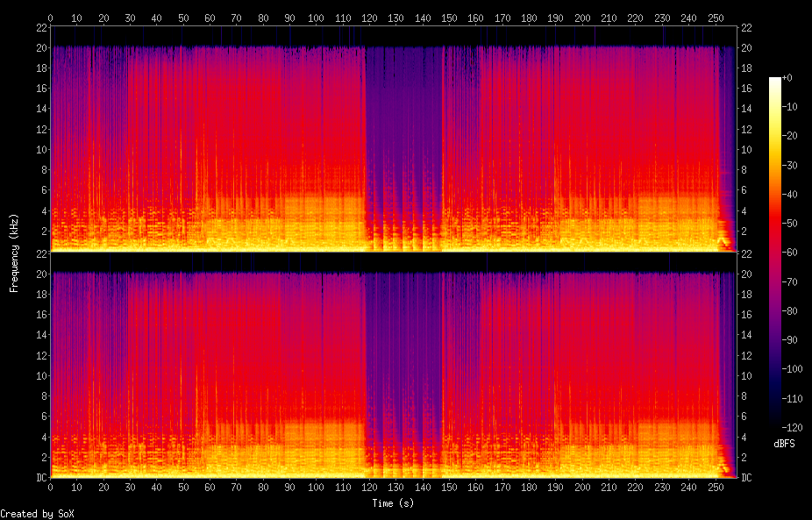Click the "130" tick on the bottom time axis
Image resolution: width=812 pixels, height=520 pixels.
(x=395, y=488)
